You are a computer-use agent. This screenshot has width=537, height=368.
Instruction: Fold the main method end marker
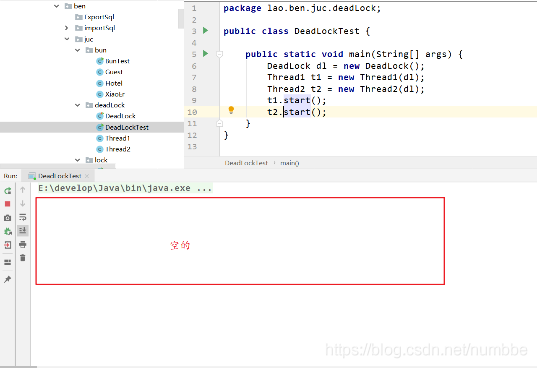(220, 123)
